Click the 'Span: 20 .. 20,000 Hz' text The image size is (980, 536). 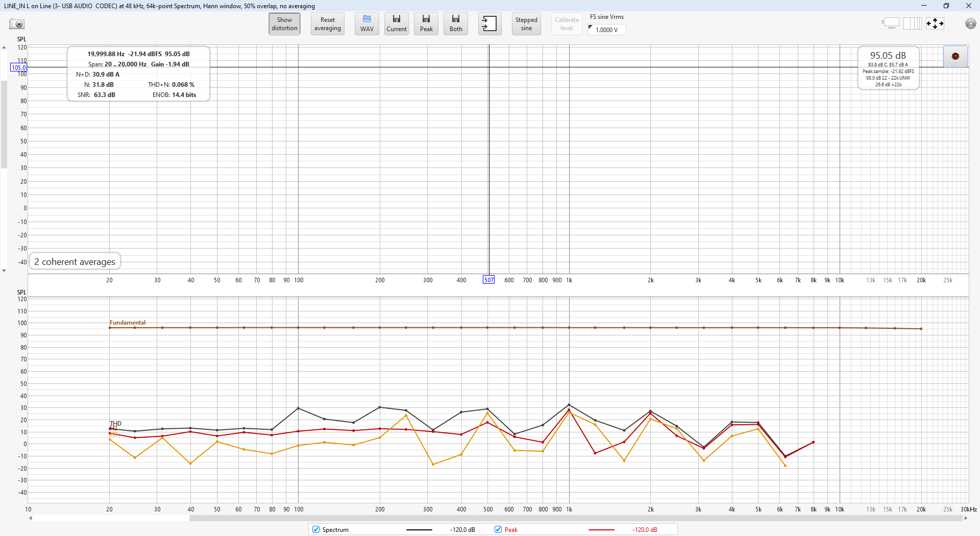coord(117,64)
